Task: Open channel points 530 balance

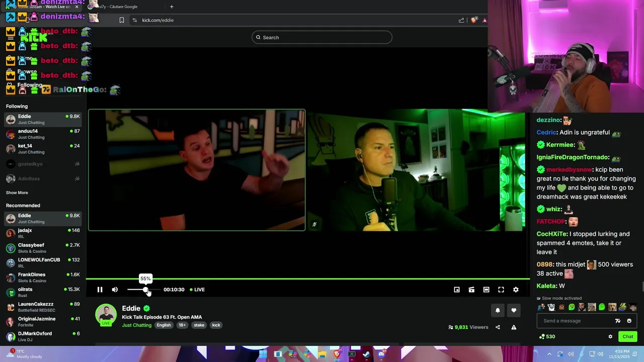Action: 547,337
